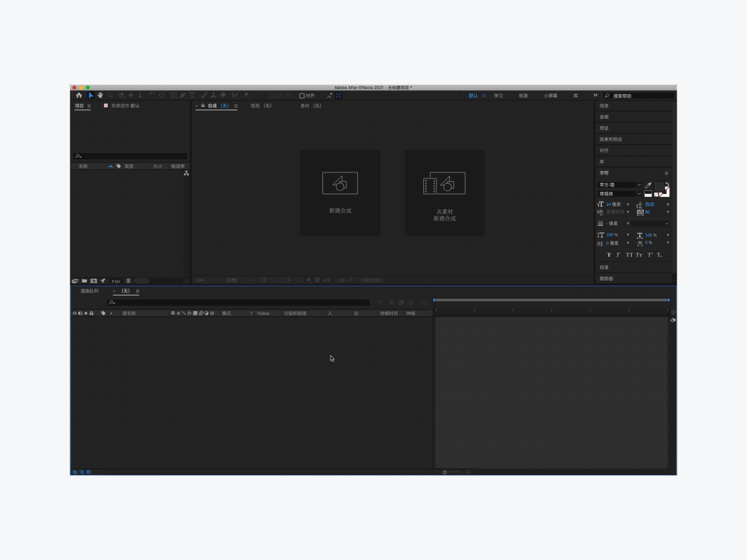The image size is (747, 560).
Task: Go to the Home screen icon
Action: pyautogui.click(x=79, y=95)
